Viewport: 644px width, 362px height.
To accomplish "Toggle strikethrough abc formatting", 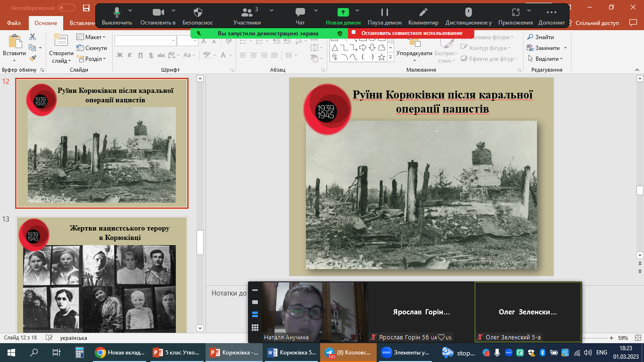I will [x=162, y=55].
